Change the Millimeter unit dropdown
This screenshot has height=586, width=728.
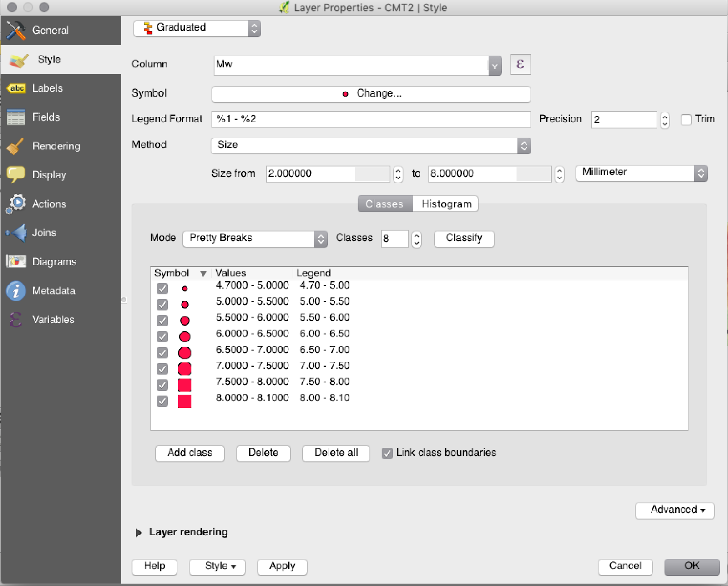pyautogui.click(x=641, y=173)
